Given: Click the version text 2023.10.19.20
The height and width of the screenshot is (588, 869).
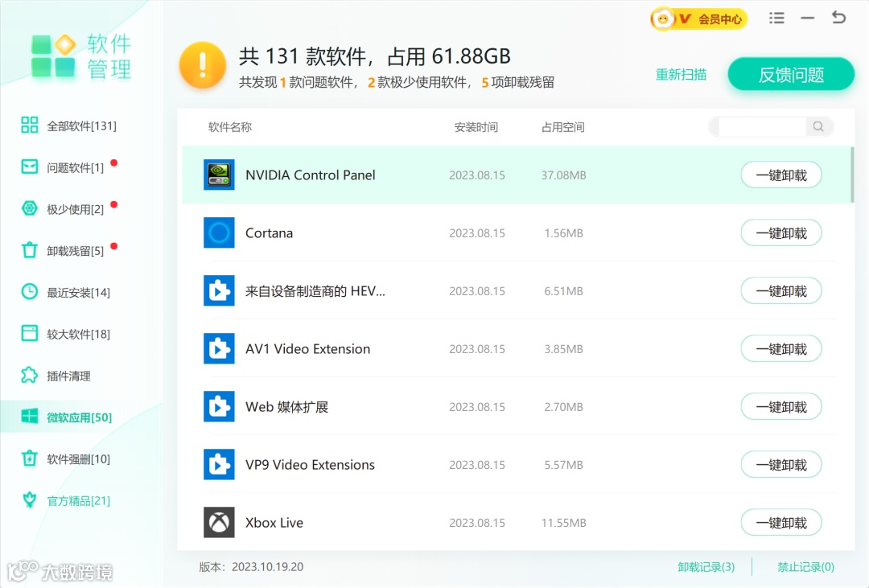Looking at the screenshot, I should coord(268,567).
